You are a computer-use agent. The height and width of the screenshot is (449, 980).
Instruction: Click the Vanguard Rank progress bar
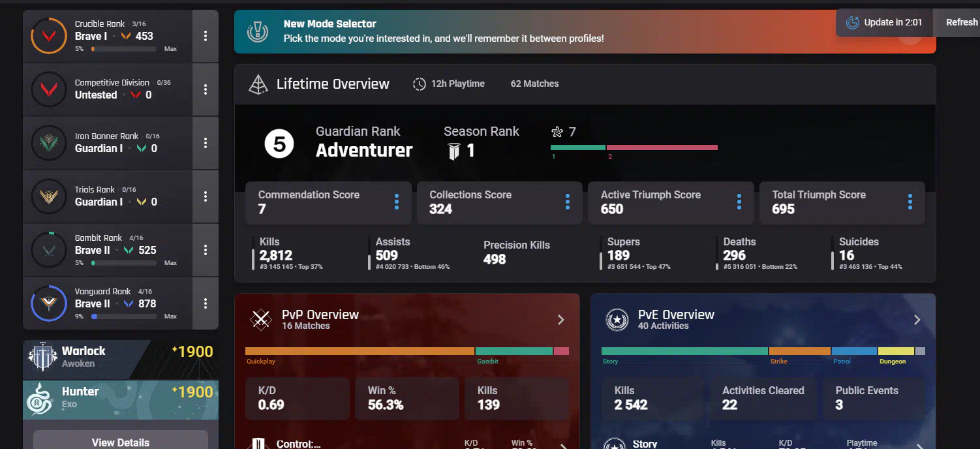click(124, 317)
